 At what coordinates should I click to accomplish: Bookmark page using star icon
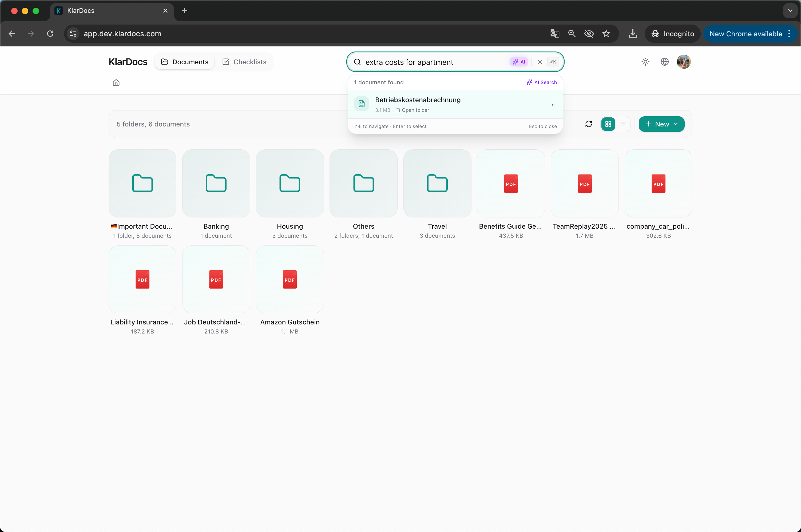tap(606, 34)
